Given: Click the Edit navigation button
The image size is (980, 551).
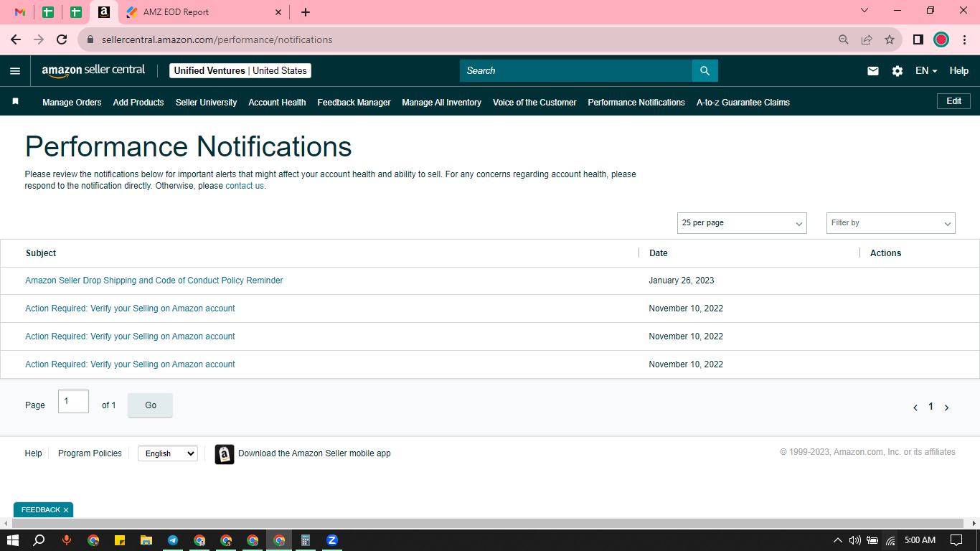Looking at the screenshot, I should click(953, 101).
